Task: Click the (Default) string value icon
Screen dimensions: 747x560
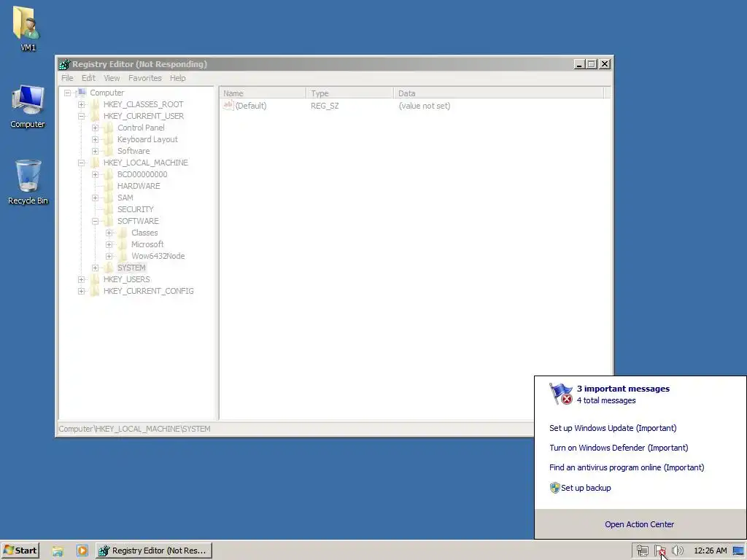Action: [228, 106]
